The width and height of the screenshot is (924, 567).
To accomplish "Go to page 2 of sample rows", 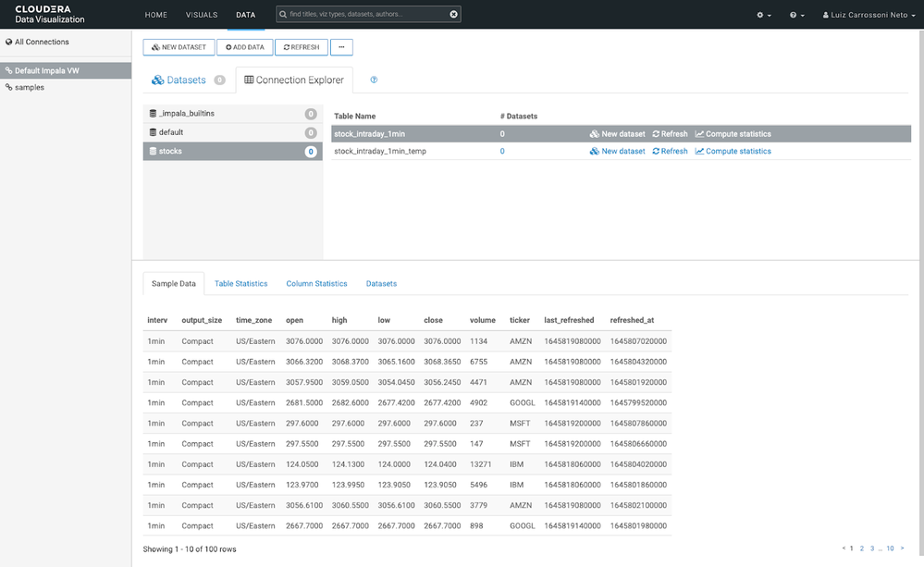I will (861, 549).
